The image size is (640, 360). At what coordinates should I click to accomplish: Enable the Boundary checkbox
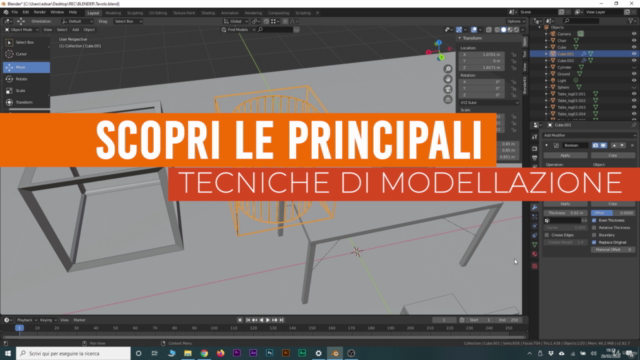click(x=594, y=235)
